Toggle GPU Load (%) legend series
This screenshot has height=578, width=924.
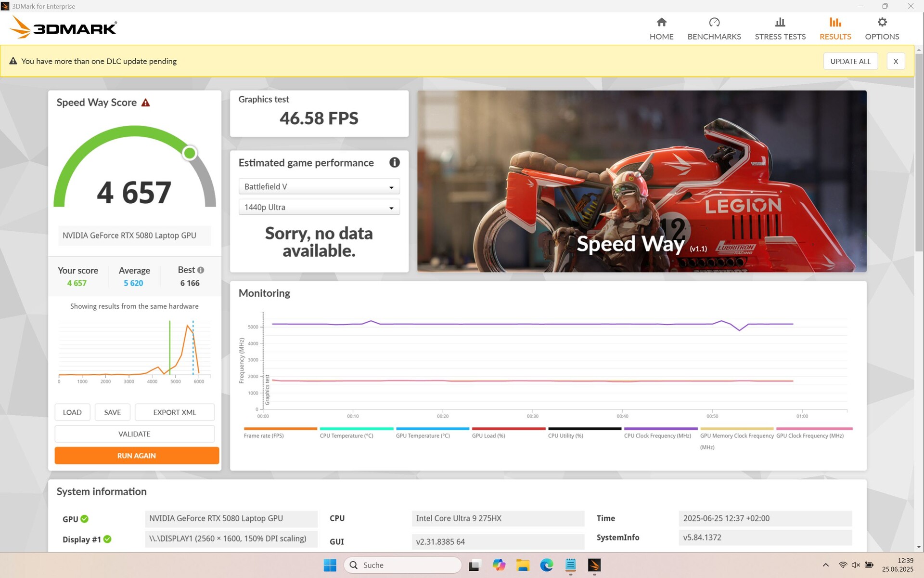508,433
